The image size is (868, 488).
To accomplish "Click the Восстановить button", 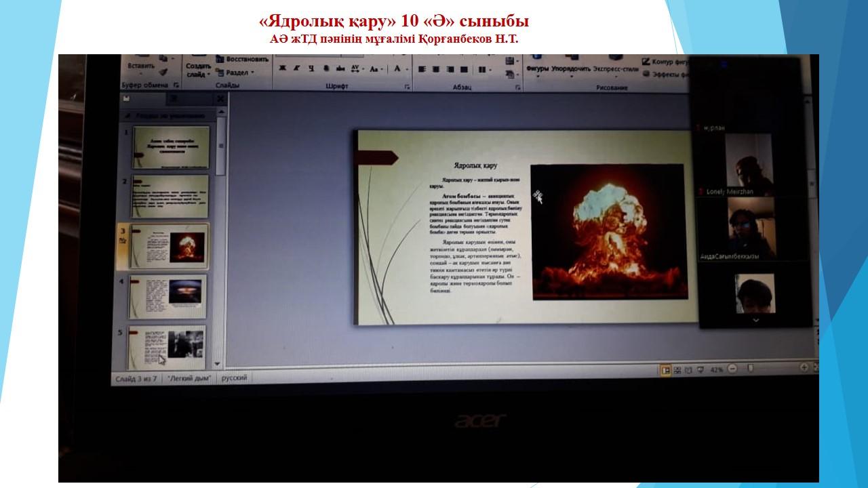I will [x=242, y=60].
